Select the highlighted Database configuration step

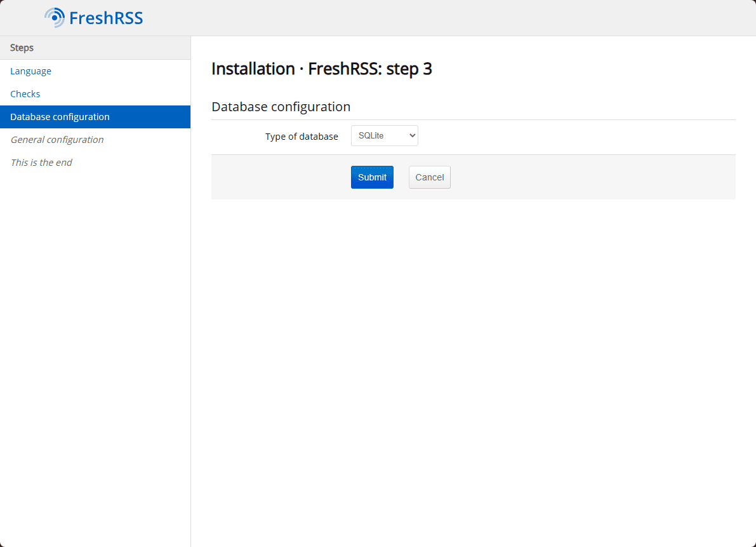60,117
